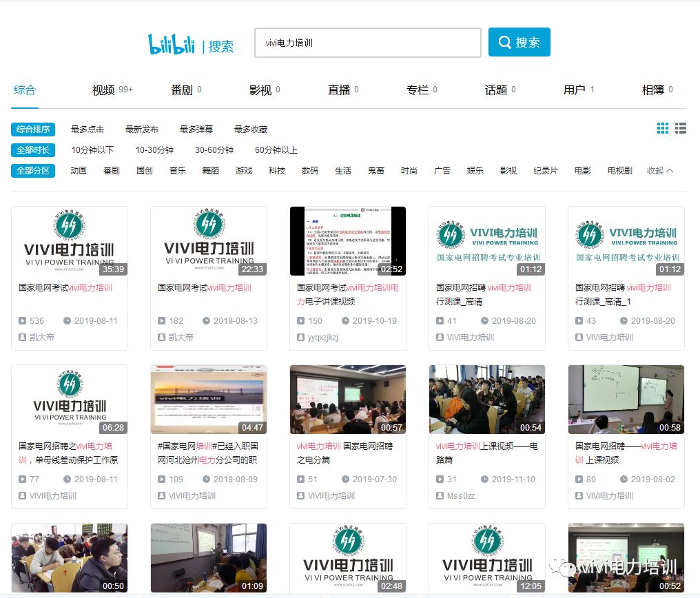Click clock icon beside 2019-08-13
The image size is (700, 598).
206,320
